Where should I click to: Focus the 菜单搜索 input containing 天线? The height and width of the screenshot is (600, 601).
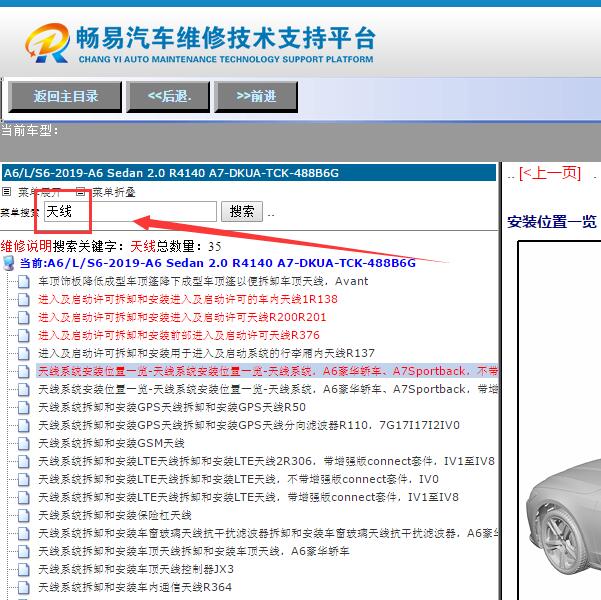click(130, 211)
